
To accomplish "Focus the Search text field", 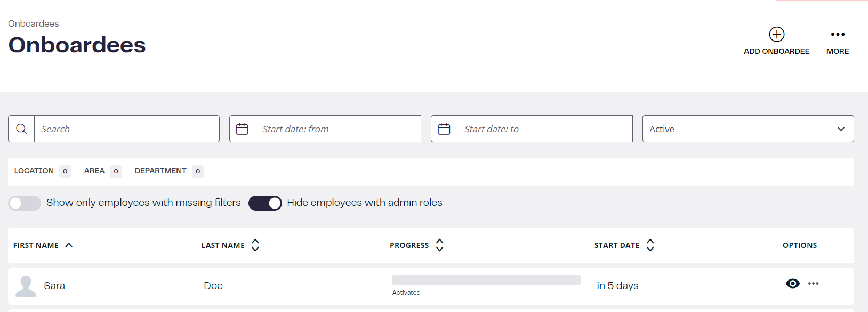I will coord(127,129).
